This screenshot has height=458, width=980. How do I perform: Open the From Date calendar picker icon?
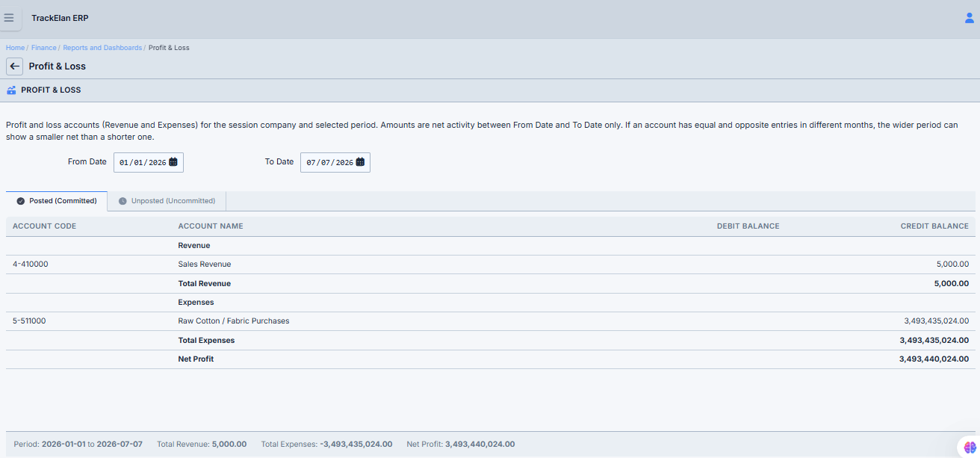point(173,162)
